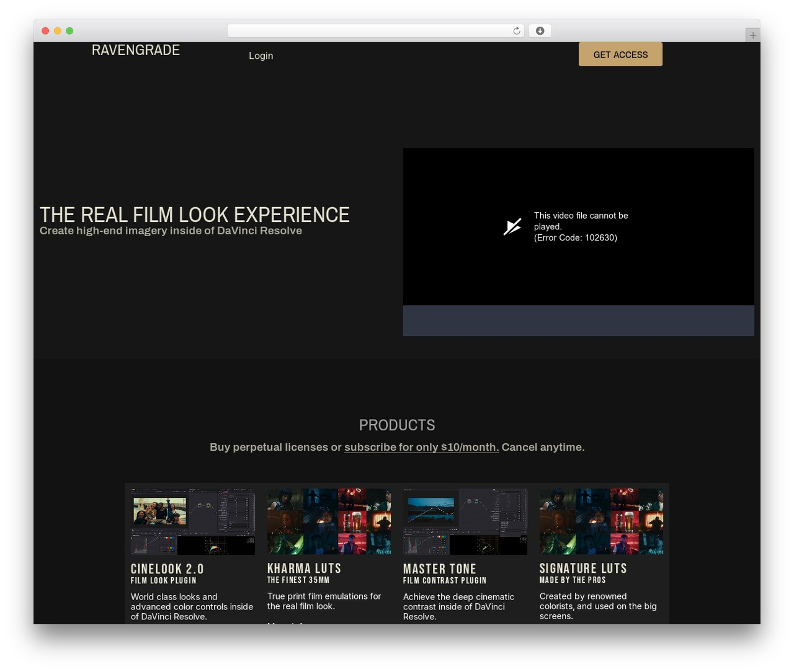Click the red close window button
The height and width of the screenshot is (672, 794).
point(45,31)
